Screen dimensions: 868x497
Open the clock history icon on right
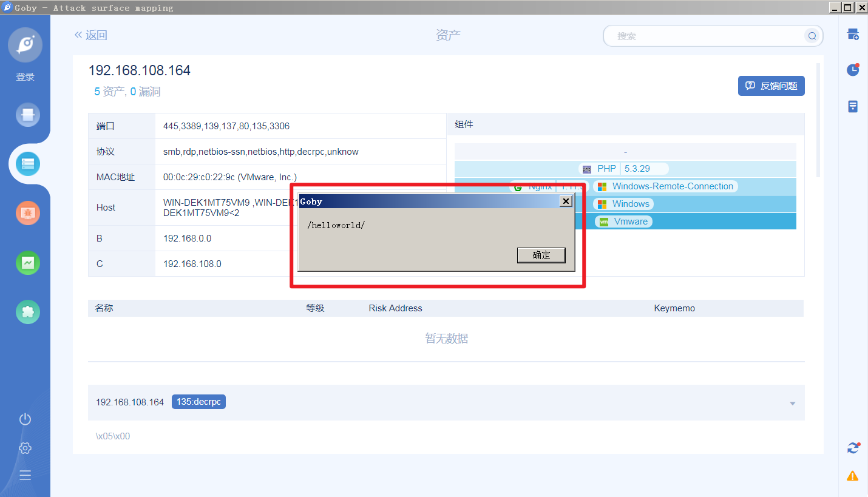click(853, 70)
